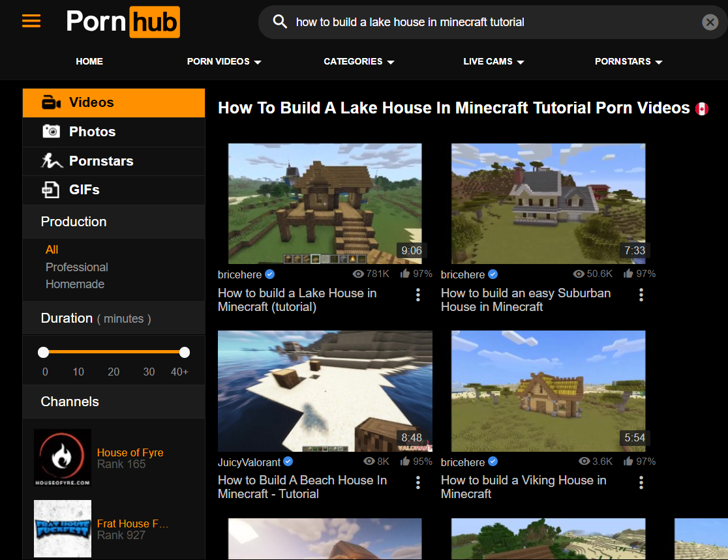Click the duration slider's left handle
This screenshot has width=728, height=560.
pyautogui.click(x=43, y=352)
